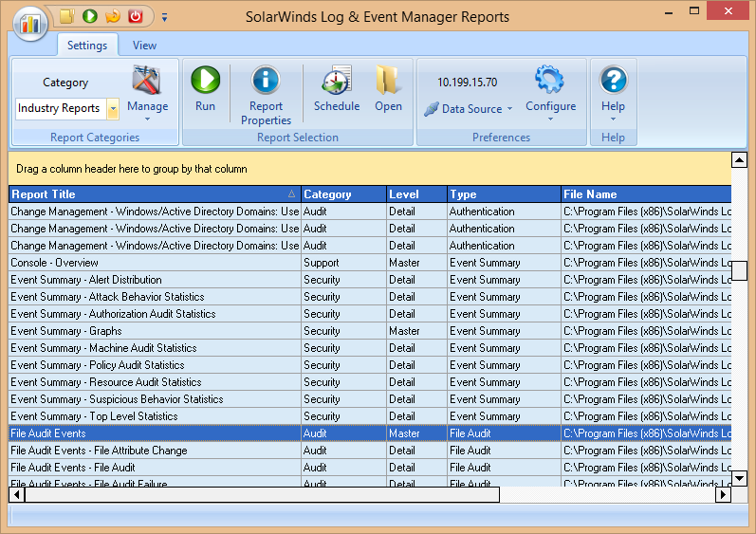Click the horizontal scrollbar thumb
756x534 pixels.
tap(263, 494)
